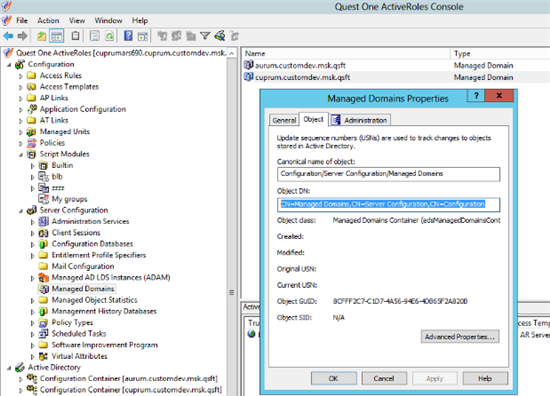Open the Help menu

[x=140, y=20]
